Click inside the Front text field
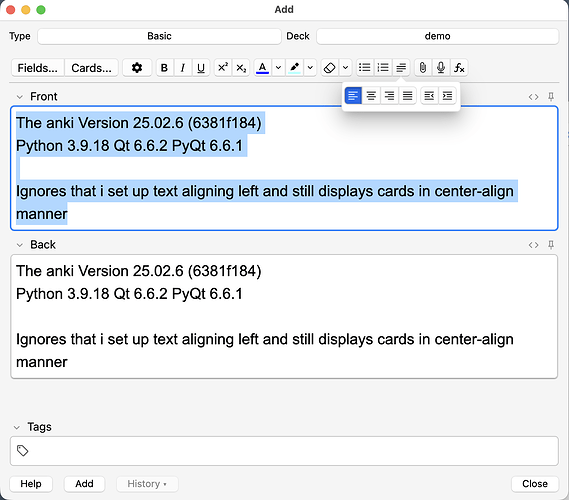 point(284,168)
